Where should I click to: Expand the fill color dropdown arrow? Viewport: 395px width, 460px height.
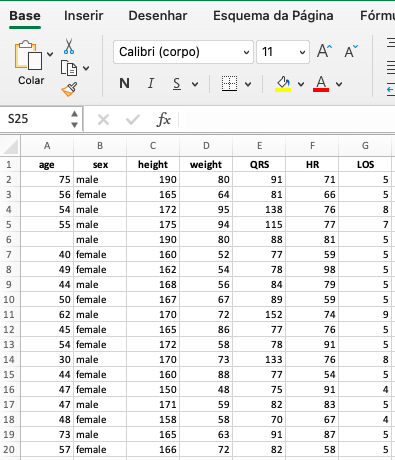pyautogui.click(x=301, y=84)
